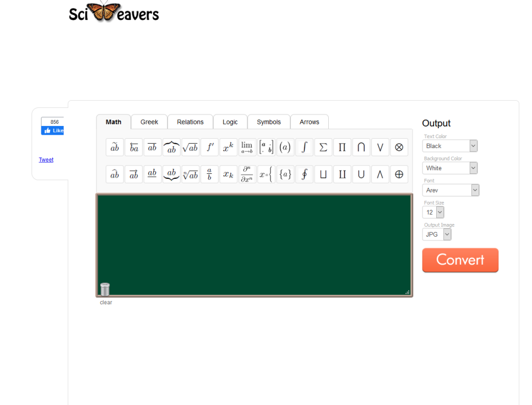Insert the overbrace ab symbol
The width and height of the screenshot is (532, 405).
tap(171, 147)
